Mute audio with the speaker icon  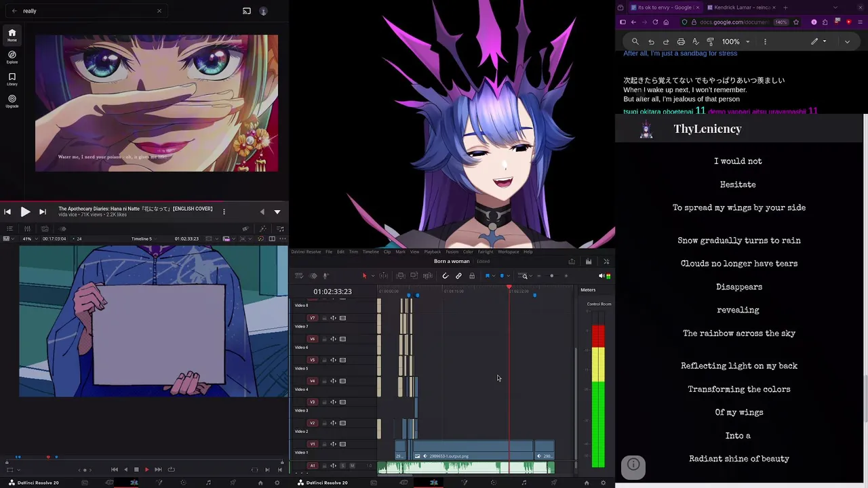click(x=601, y=276)
